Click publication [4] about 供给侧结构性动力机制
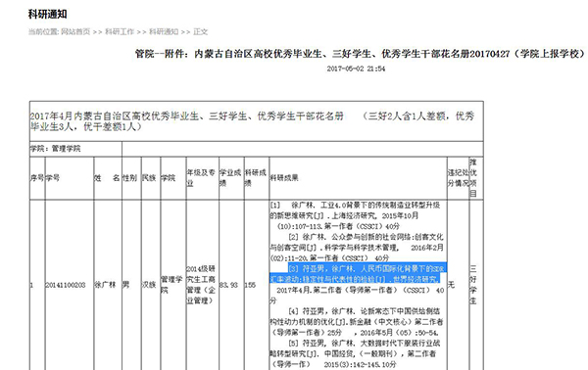The width and height of the screenshot is (588, 370). coord(357,322)
